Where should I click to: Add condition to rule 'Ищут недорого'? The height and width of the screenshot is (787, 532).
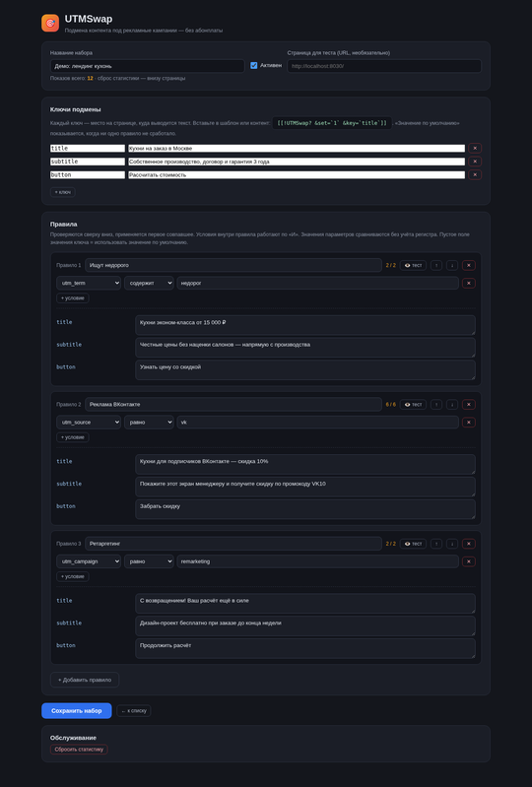73,298
